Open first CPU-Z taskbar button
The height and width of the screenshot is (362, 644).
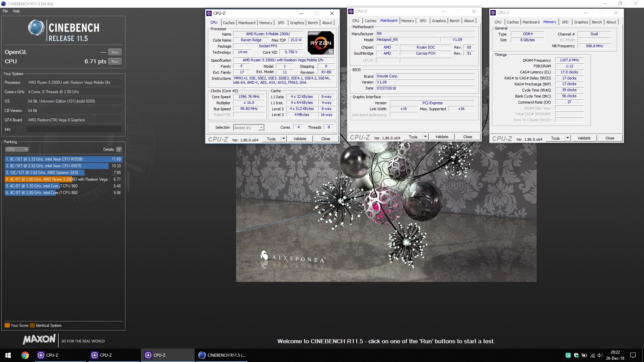coord(60,355)
